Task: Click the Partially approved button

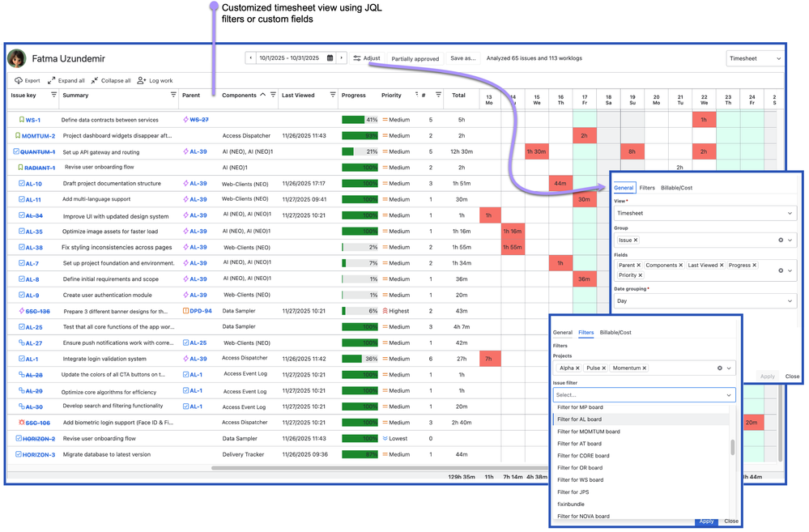Action: pyautogui.click(x=415, y=59)
